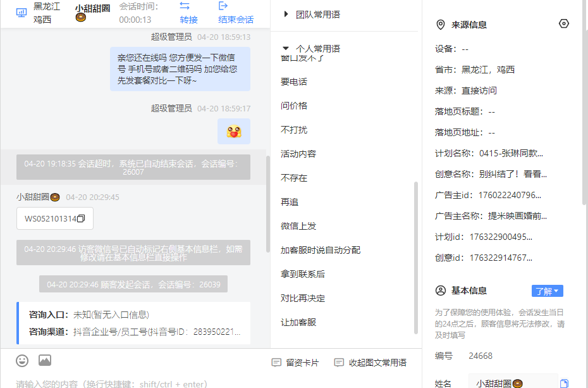Click the 收起图文常用语 icon
This screenshot has height=388, width=588.
pyautogui.click(x=339, y=363)
